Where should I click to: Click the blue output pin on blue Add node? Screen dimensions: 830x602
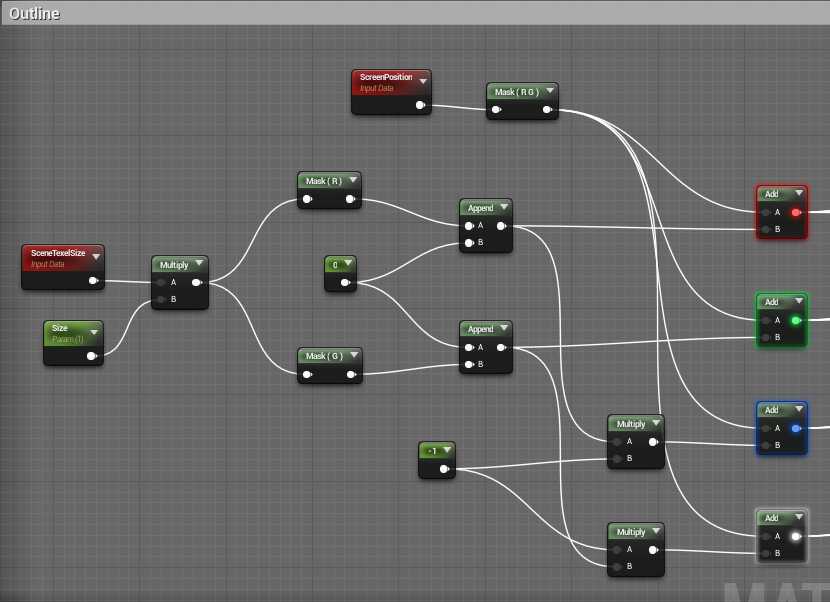[x=796, y=428]
